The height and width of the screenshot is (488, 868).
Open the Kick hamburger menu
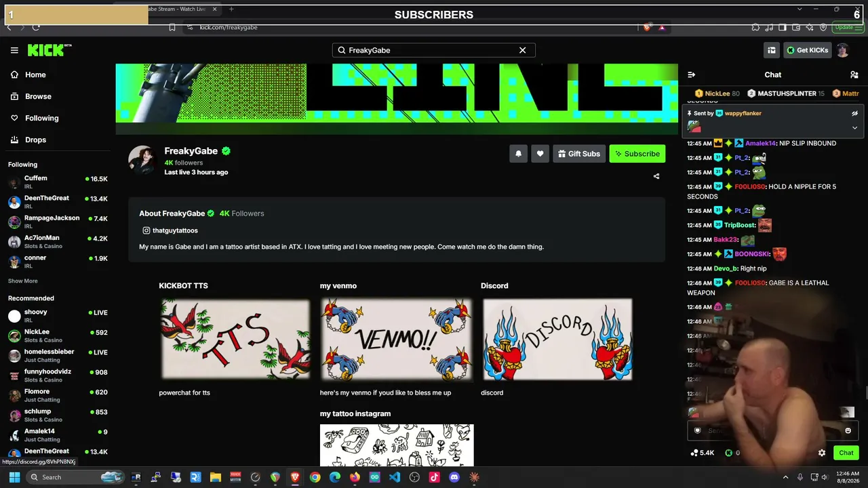point(14,50)
